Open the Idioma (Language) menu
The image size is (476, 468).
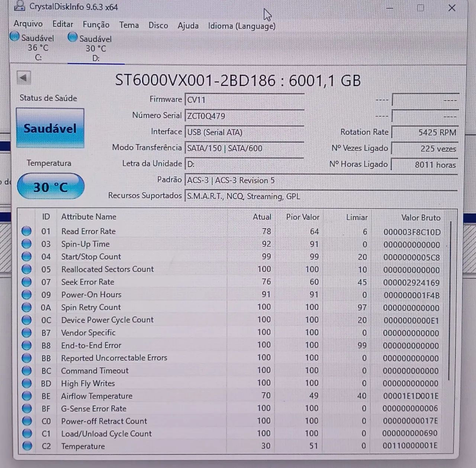[242, 26]
